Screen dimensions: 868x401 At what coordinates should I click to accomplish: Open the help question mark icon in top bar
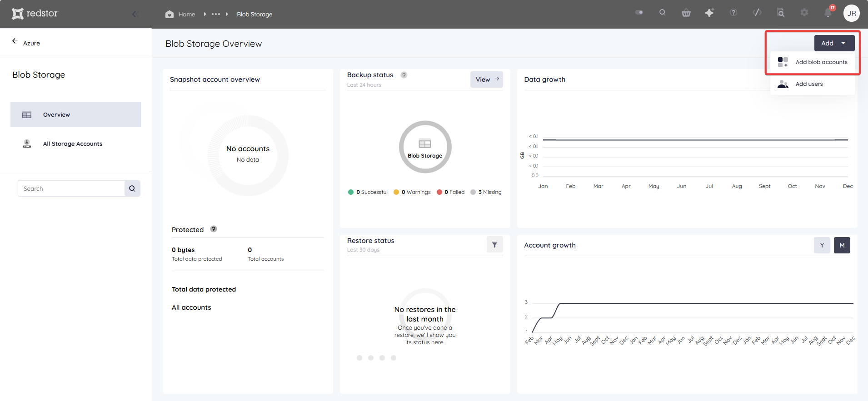pos(733,13)
